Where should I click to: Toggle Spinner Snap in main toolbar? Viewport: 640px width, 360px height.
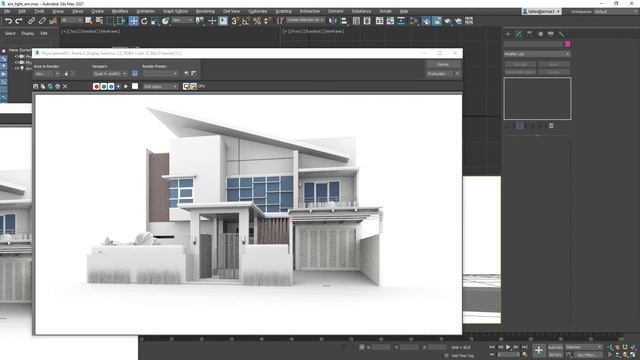(268, 21)
